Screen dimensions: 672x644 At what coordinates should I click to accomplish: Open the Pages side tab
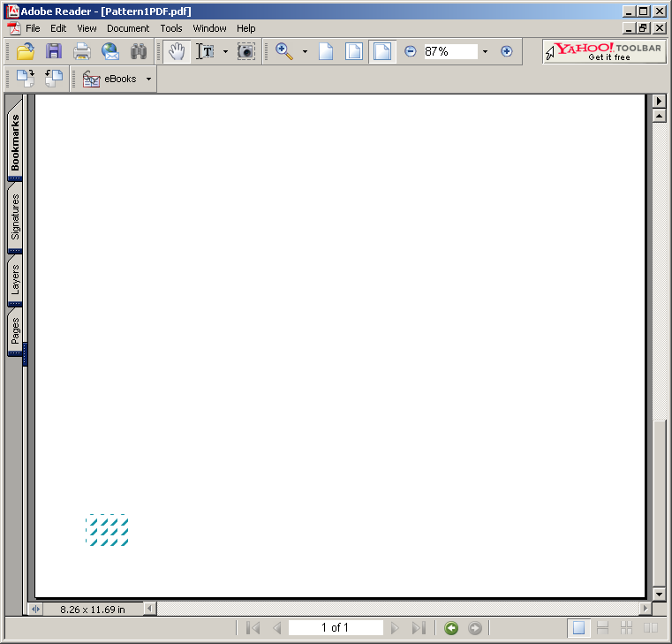point(15,330)
